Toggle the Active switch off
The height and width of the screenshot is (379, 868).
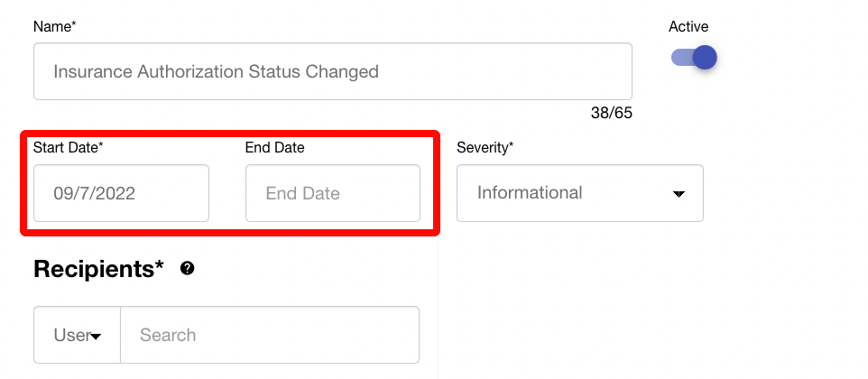pyautogui.click(x=694, y=59)
